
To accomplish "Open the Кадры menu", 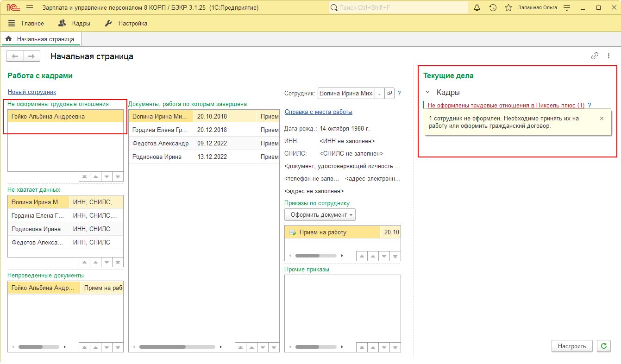I will [75, 23].
